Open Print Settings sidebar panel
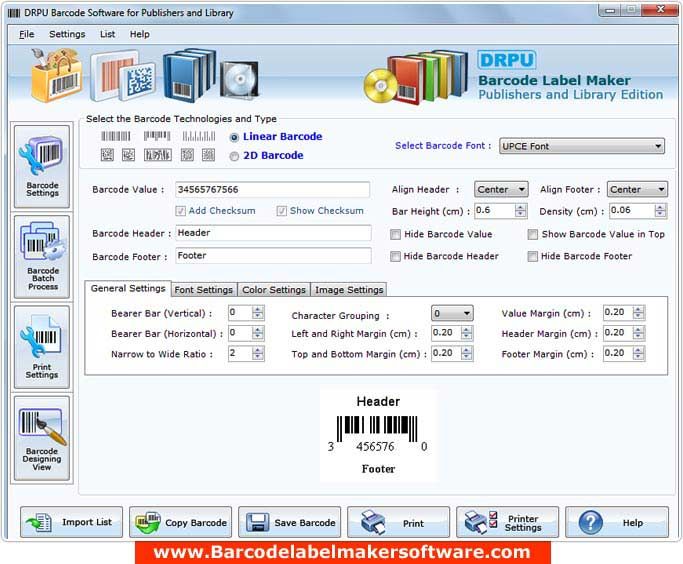 tap(42, 347)
